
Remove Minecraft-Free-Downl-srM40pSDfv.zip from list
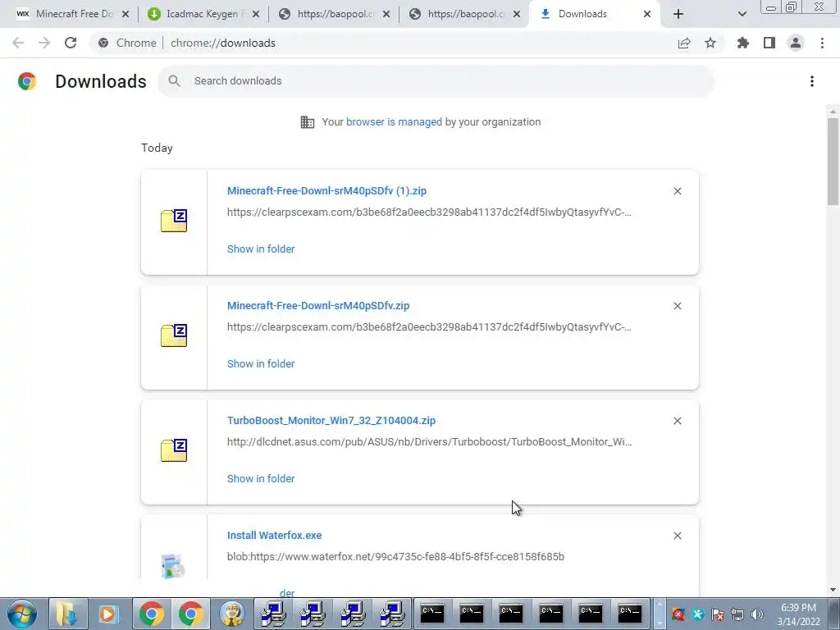678,306
